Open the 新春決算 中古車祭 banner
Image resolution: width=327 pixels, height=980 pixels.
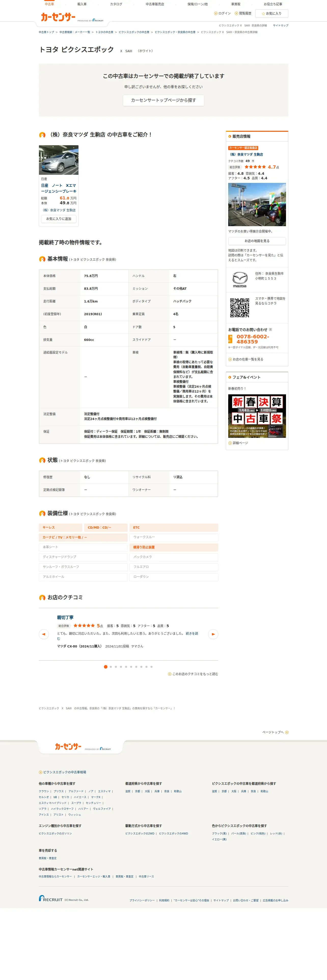(x=257, y=416)
